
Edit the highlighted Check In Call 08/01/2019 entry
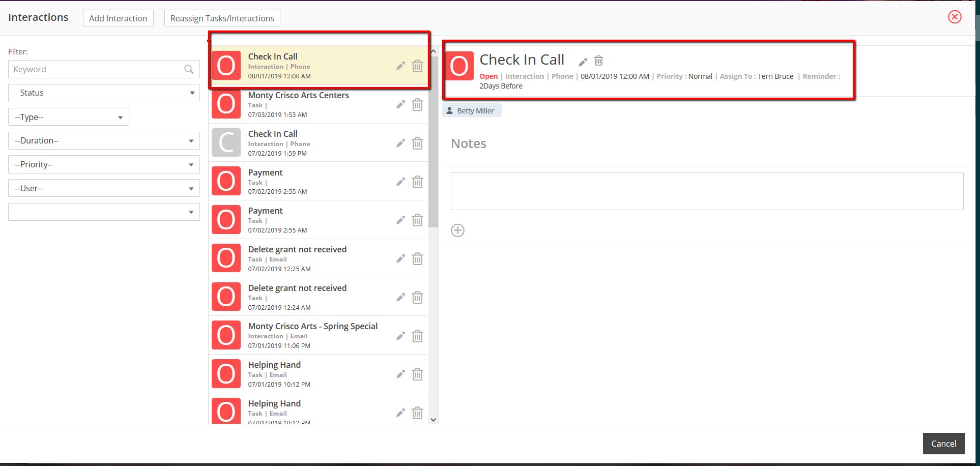[401, 66]
